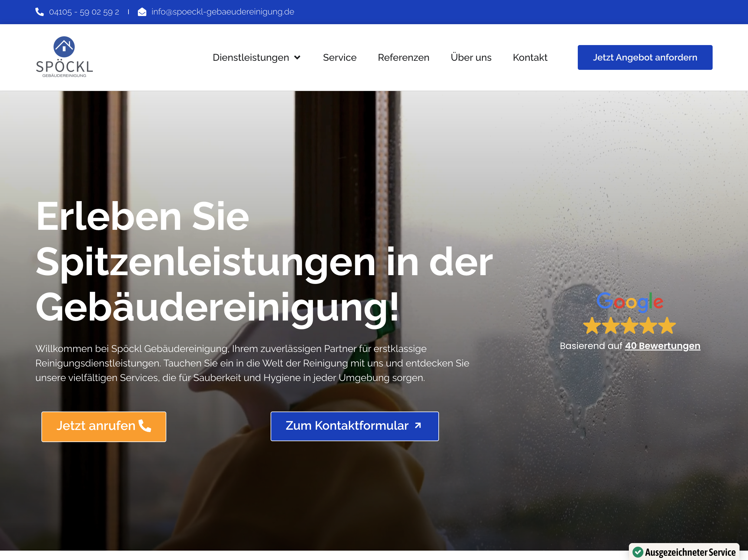Click the phone icon inside Jetzt anrufen button
This screenshot has width=748, height=560.
tap(145, 426)
